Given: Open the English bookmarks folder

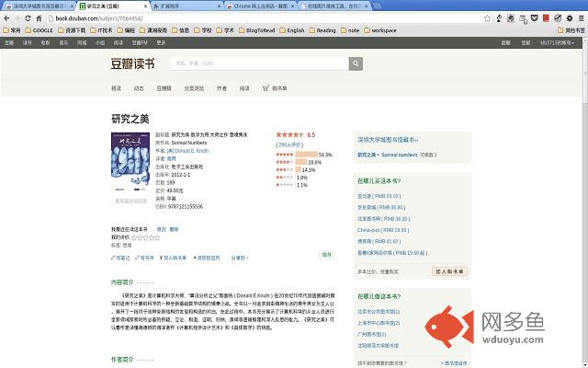Looking at the screenshot, I should point(292,30).
